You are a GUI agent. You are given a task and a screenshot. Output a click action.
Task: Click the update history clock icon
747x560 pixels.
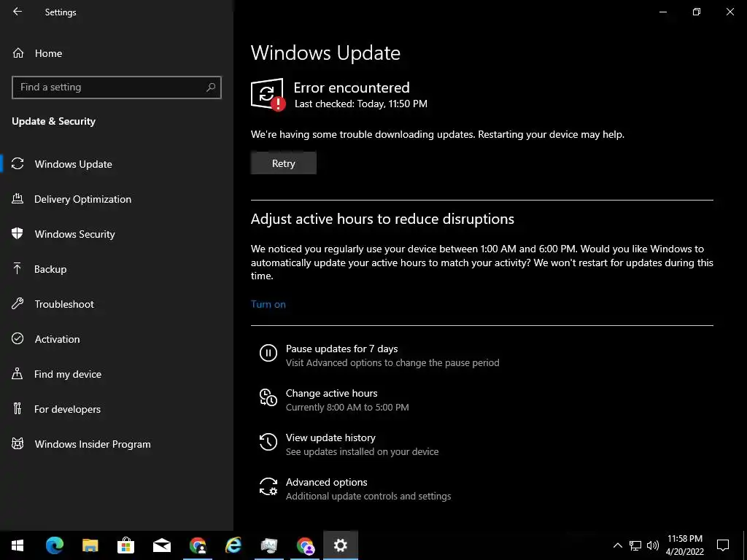click(268, 442)
